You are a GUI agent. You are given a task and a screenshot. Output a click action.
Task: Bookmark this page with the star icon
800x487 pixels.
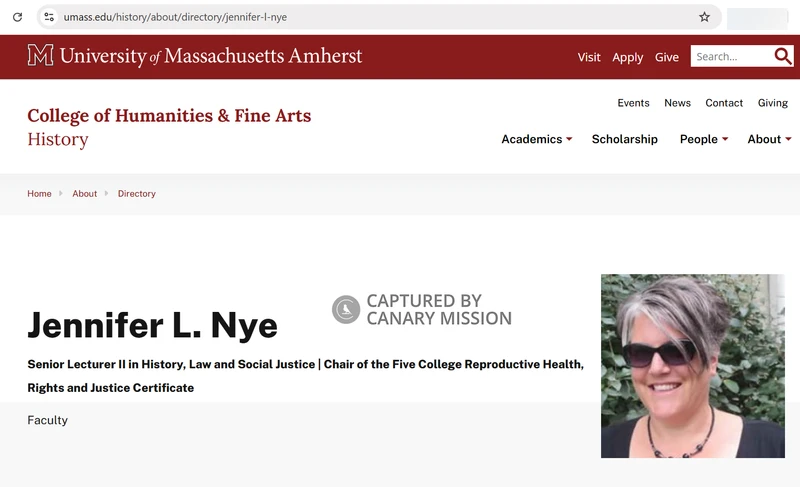click(x=704, y=17)
